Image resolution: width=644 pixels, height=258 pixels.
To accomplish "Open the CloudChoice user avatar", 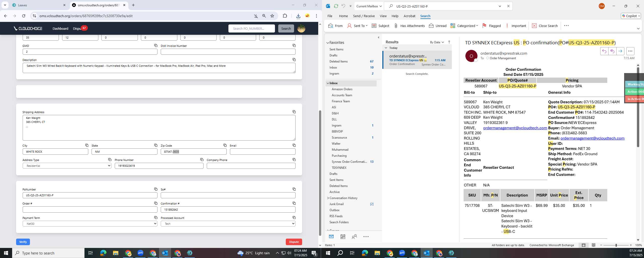I will pos(301,28).
